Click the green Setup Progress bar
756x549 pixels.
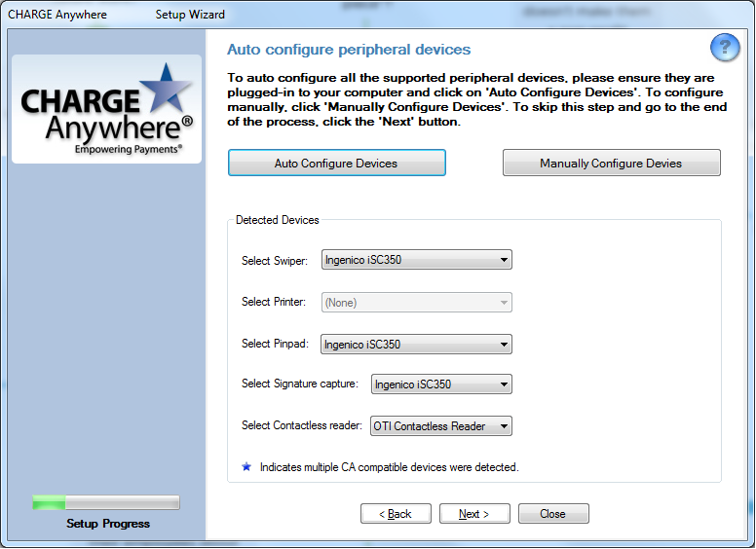[106, 502]
